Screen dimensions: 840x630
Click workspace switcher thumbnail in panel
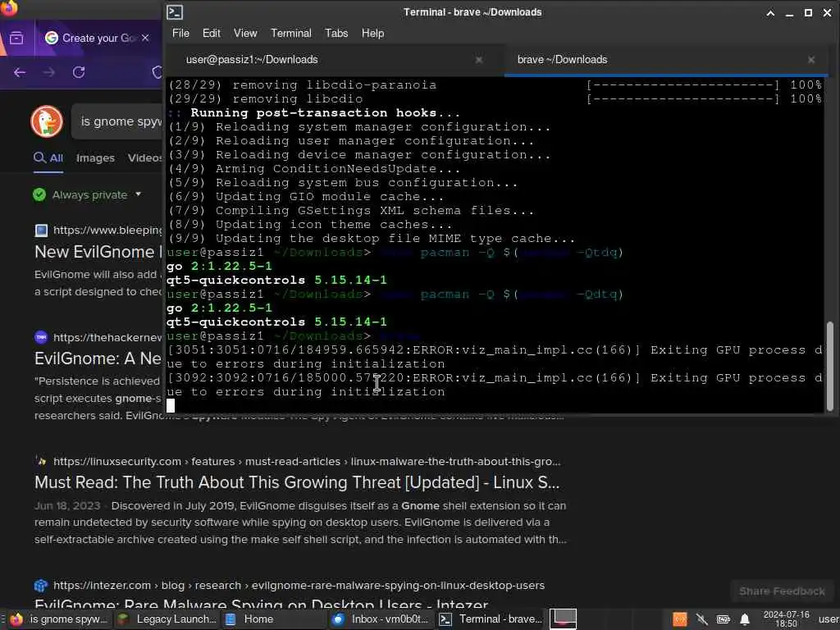tap(564, 619)
